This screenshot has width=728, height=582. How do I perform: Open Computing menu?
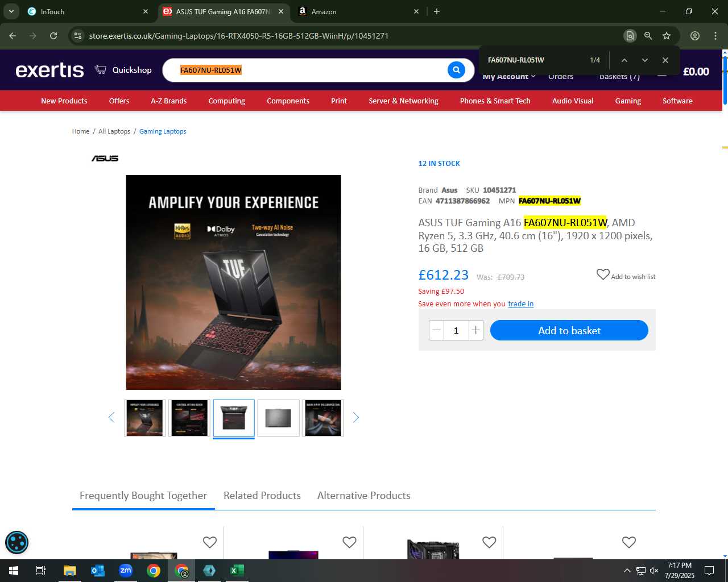click(227, 101)
